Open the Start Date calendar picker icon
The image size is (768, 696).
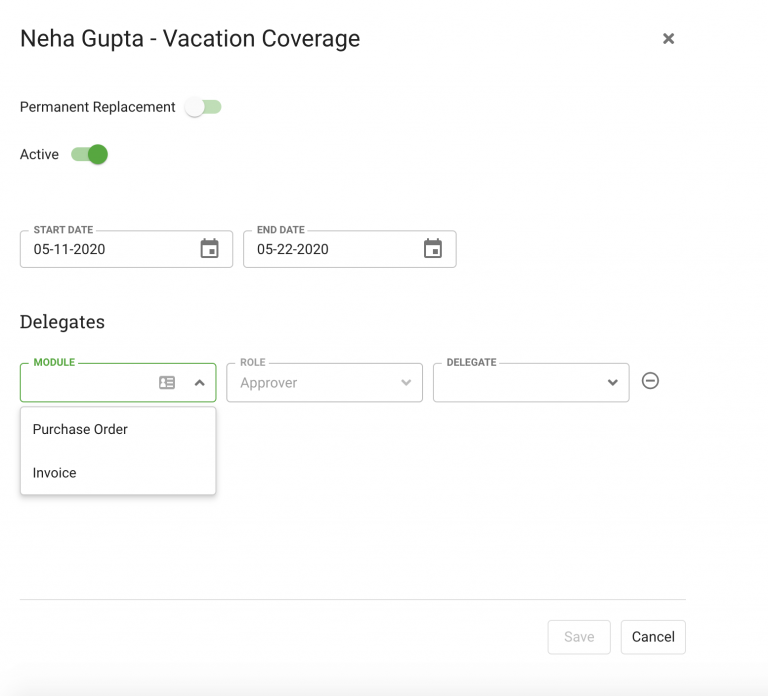(209, 248)
